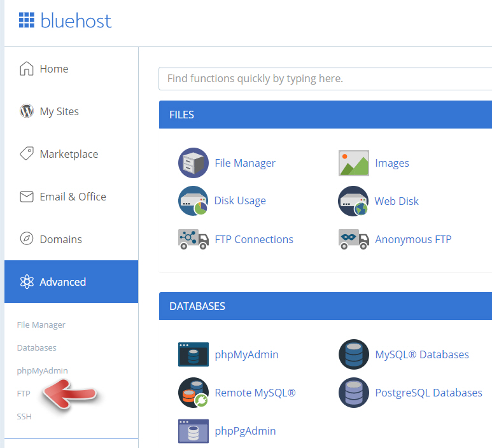Click Databases in Advanced submenu

click(x=37, y=347)
